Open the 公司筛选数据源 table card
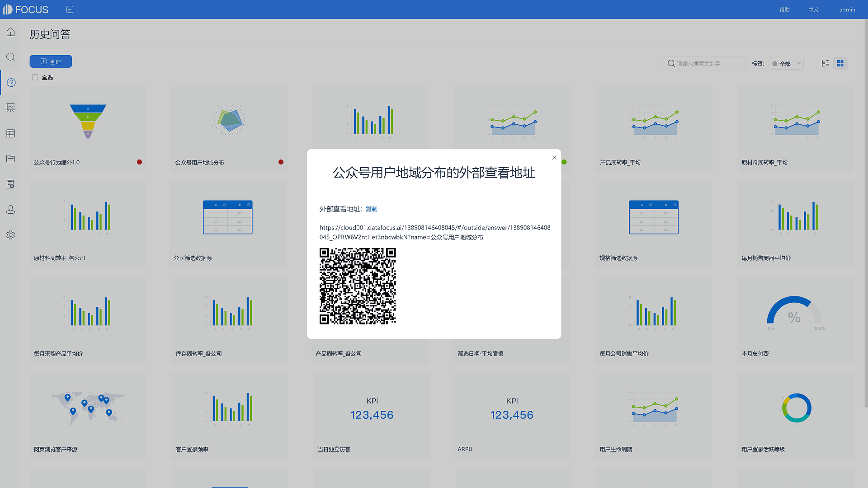 point(228,225)
